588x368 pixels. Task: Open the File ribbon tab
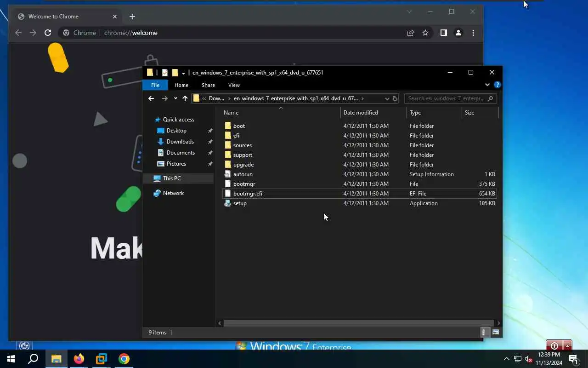pos(155,85)
